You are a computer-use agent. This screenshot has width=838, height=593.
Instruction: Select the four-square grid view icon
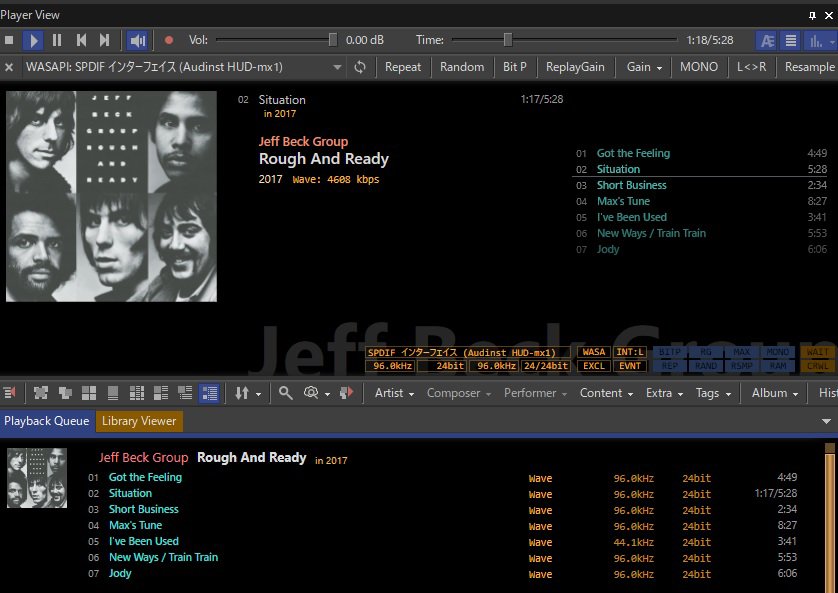[x=89, y=393]
